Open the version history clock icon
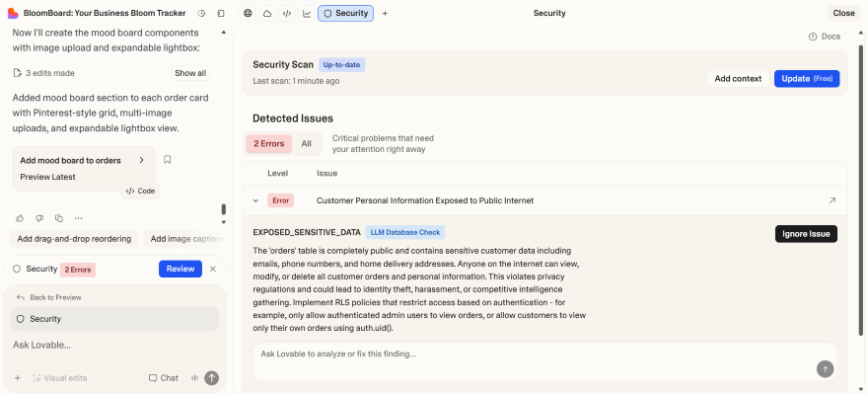The width and height of the screenshot is (868, 395). click(x=201, y=14)
